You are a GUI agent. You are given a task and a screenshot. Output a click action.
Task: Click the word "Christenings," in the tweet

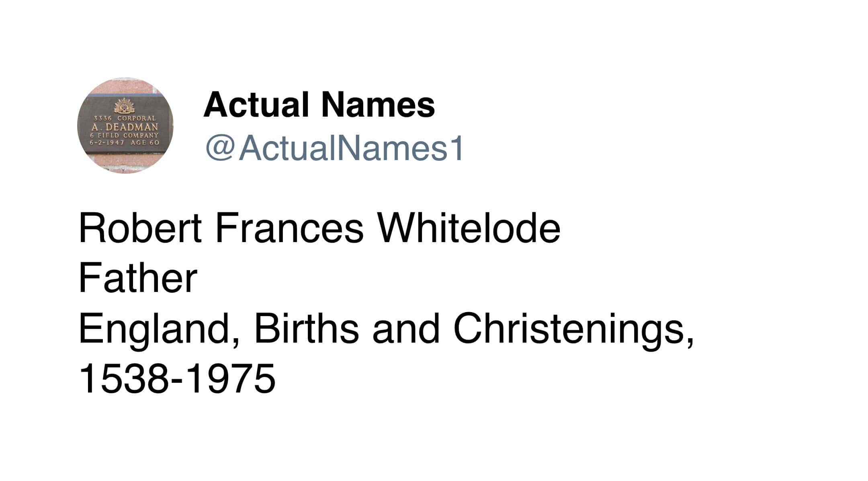pos(573,329)
